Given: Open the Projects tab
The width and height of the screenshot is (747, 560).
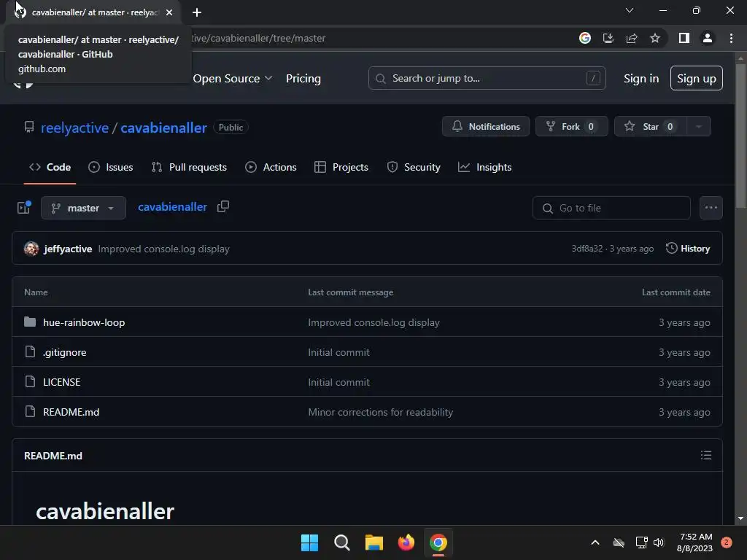Looking at the screenshot, I should [x=341, y=167].
